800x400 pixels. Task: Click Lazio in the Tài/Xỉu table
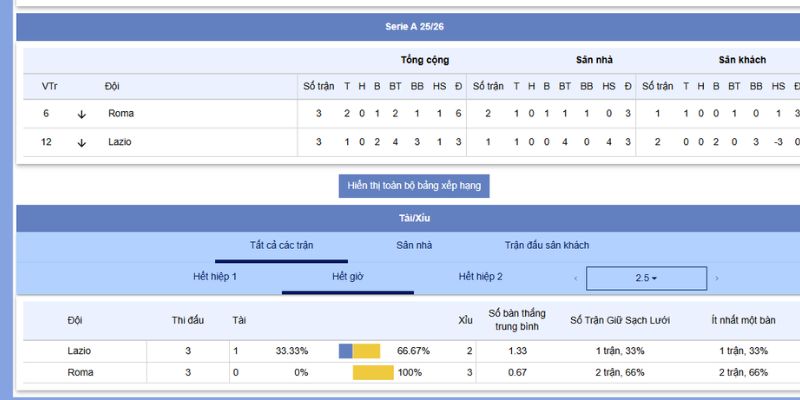79,351
